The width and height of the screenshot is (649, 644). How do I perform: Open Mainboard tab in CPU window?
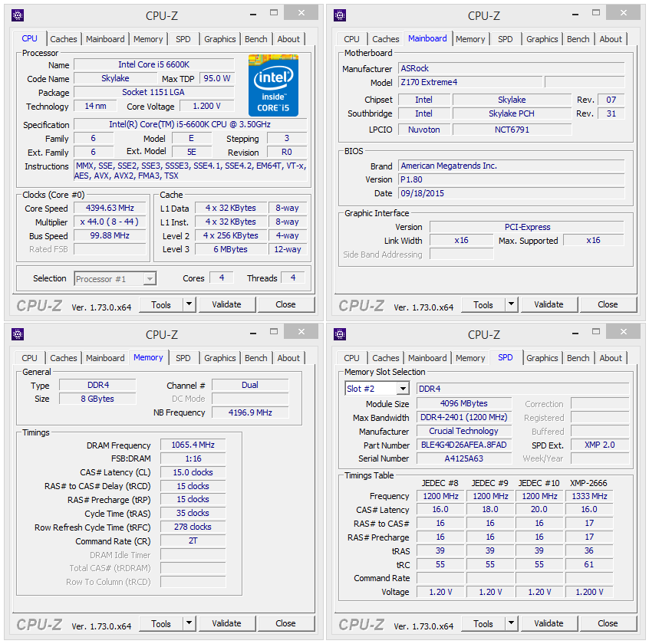[105, 39]
